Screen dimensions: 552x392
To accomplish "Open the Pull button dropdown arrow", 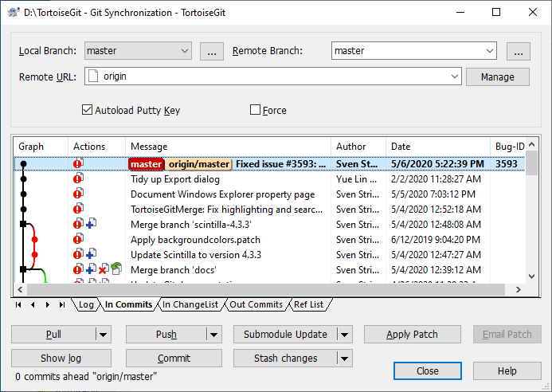I will (x=102, y=335).
